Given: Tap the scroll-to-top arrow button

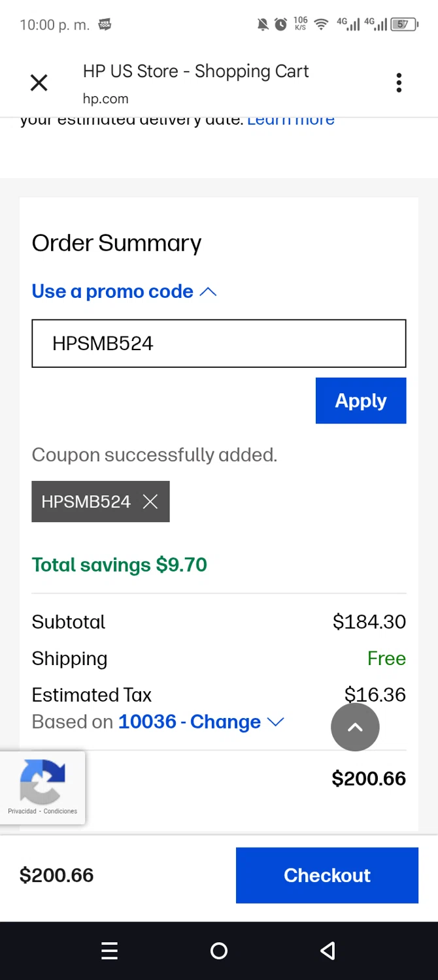Looking at the screenshot, I should tap(355, 727).
